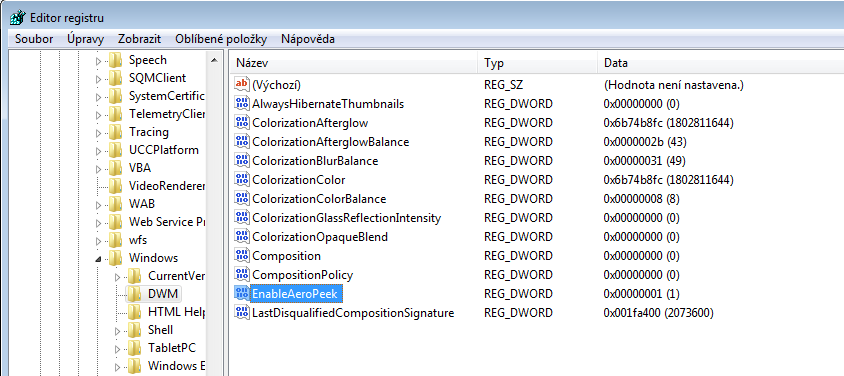Expand the SQMClient registry key
844x376 pixels.
(x=98, y=79)
